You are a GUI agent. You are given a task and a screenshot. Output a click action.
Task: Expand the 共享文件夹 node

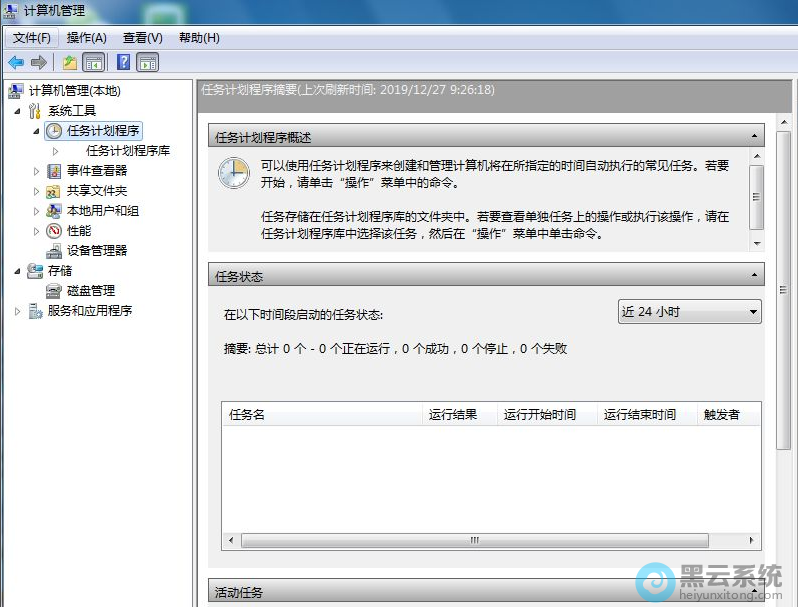(36, 191)
